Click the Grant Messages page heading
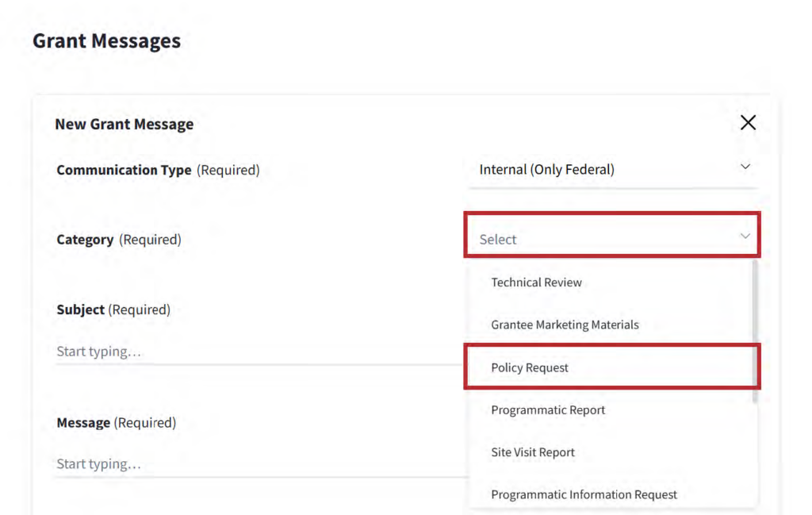 (x=106, y=40)
